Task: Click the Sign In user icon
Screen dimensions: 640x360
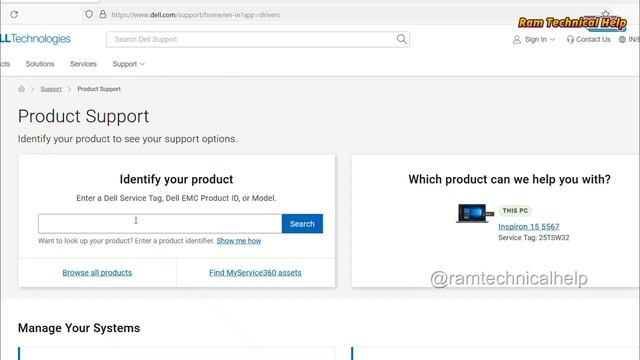Action: click(517, 40)
